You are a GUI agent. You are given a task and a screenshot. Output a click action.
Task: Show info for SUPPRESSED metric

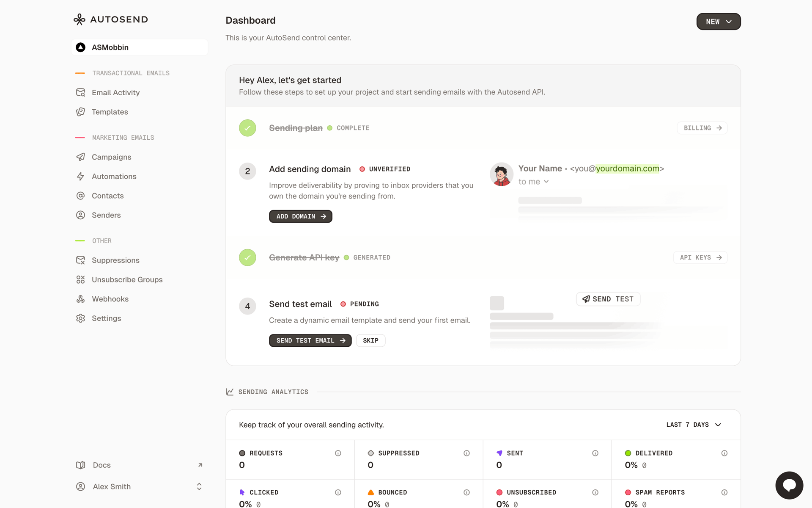[x=466, y=453]
